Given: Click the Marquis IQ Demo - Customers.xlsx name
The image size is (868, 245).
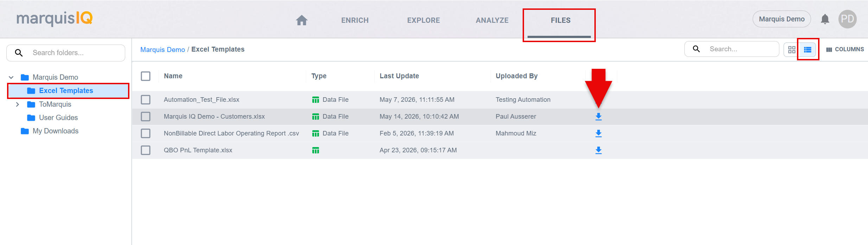Looking at the screenshot, I should tap(214, 117).
